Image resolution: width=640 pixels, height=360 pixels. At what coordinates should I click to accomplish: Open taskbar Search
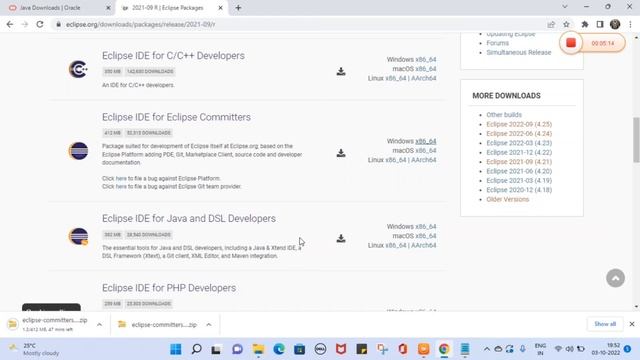coord(196,349)
